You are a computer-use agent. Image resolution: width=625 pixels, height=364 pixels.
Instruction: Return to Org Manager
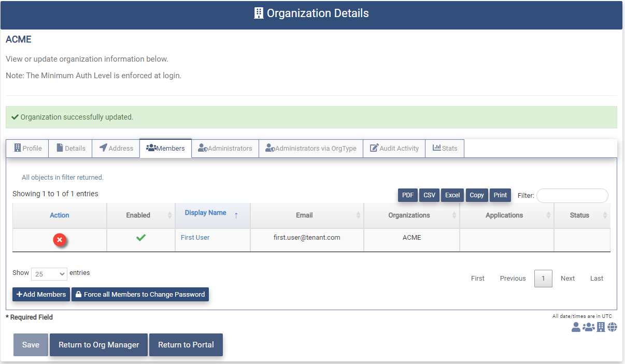point(99,345)
